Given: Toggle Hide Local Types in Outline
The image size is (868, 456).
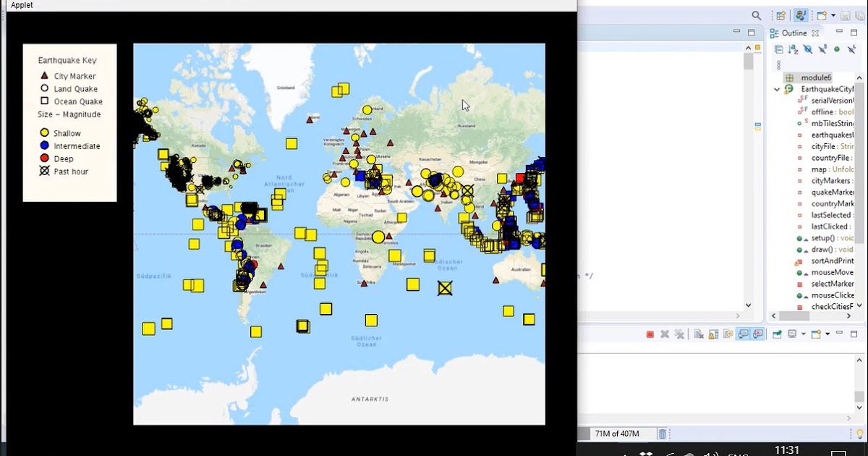Looking at the screenshot, I should 850,49.
